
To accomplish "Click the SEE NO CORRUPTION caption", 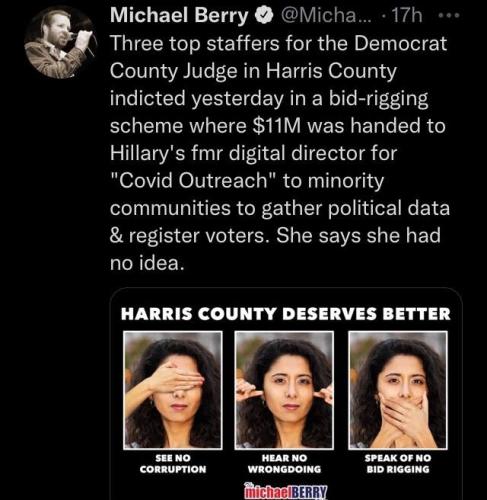I will coord(173,464).
